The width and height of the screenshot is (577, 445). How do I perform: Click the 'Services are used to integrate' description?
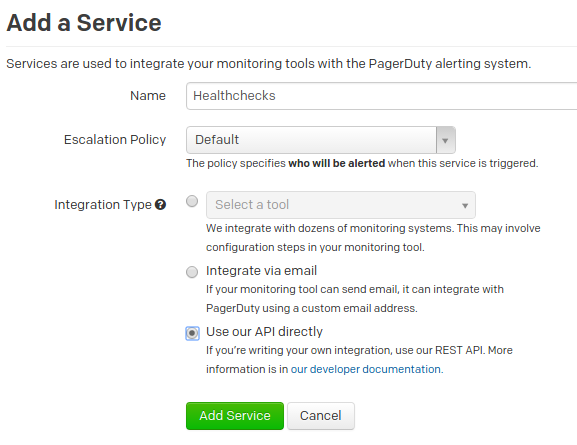pyautogui.click(x=269, y=64)
